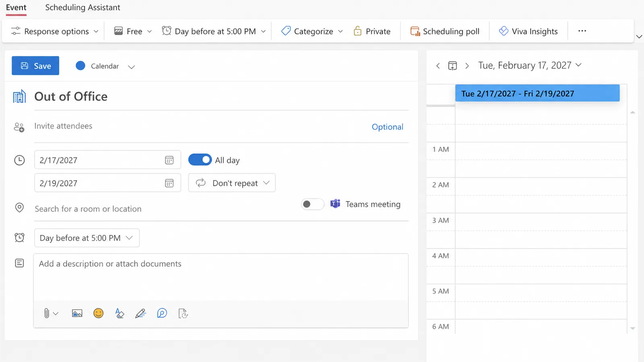Open the Calendar selection dropdown chevron
Screen dimensions: 644x362
point(131,67)
